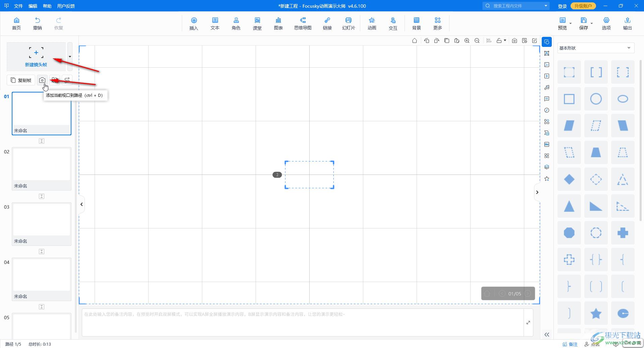
Task: Open the image sidebar icon
Action: click(x=547, y=65)
